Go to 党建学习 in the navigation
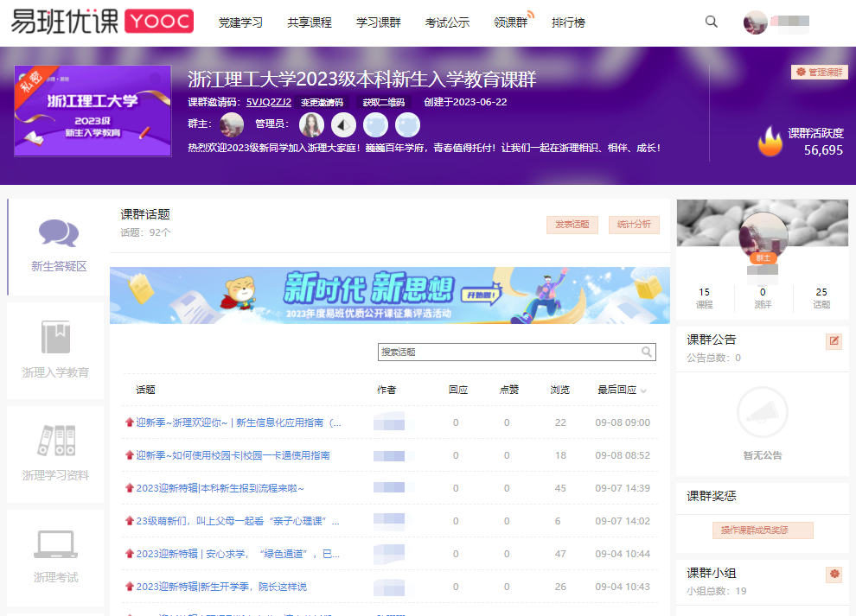 [240, 22]
